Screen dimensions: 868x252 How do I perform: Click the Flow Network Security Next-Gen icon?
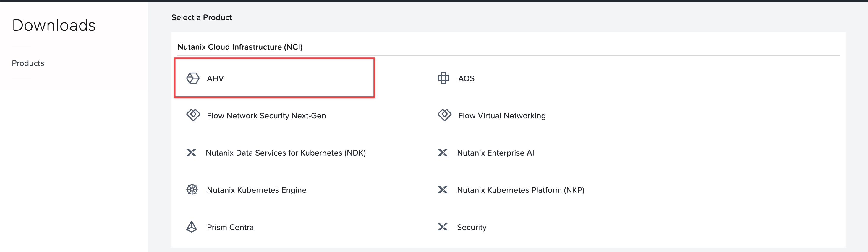193,115
